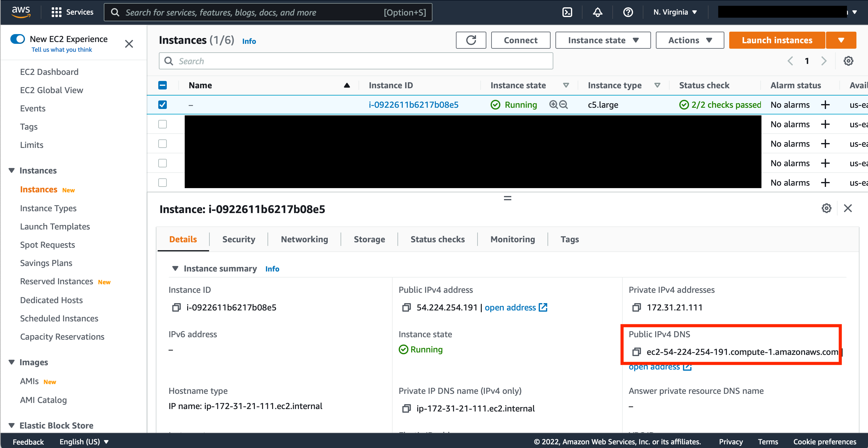
Task: Toggle the New EC2 Experience switch
Action: [18, 39]
